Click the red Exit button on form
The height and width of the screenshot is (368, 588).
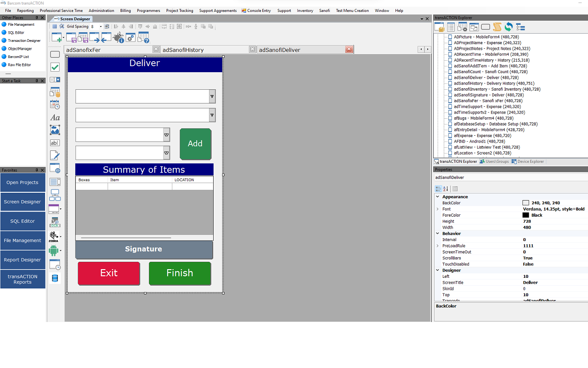click(109, 273)
